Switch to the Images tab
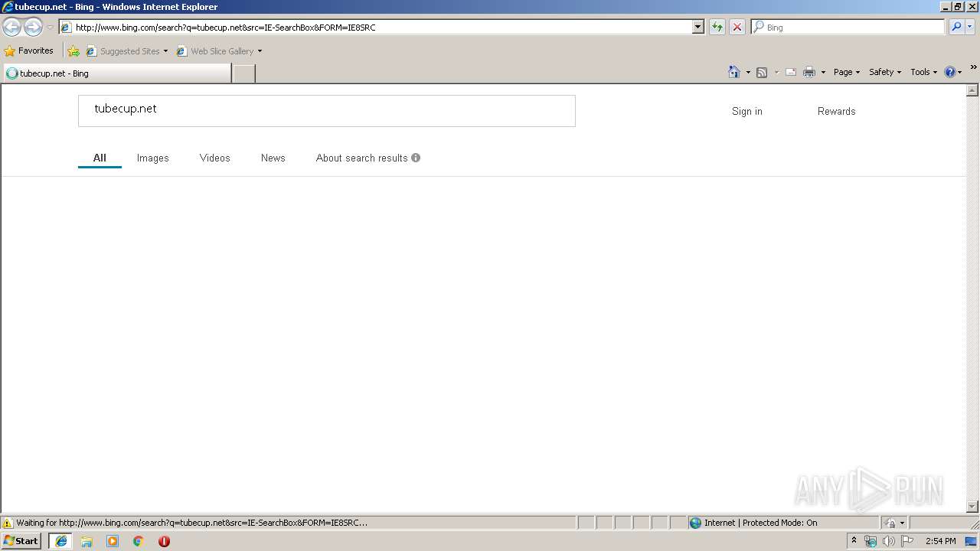This screenshot has height=551, width=980. coord(152,158)
